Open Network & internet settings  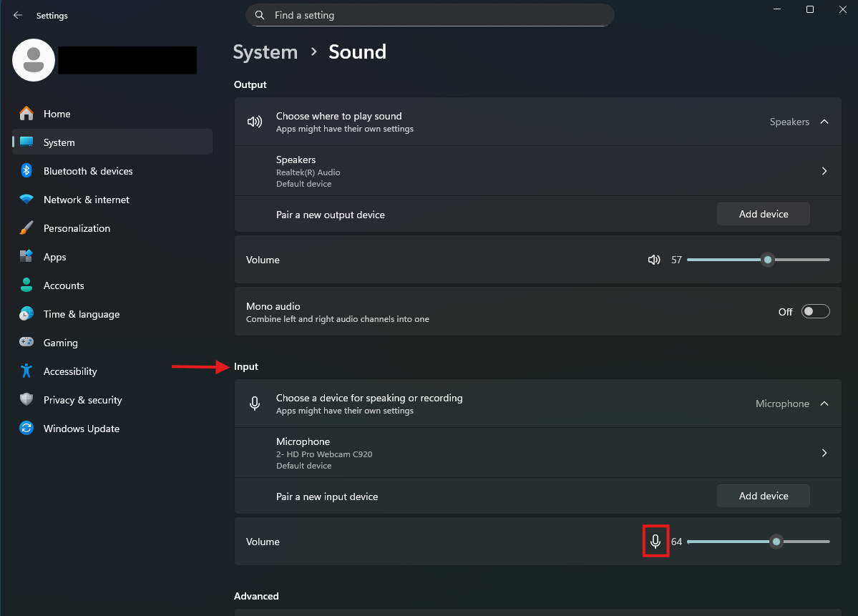[x=112, y=200]
